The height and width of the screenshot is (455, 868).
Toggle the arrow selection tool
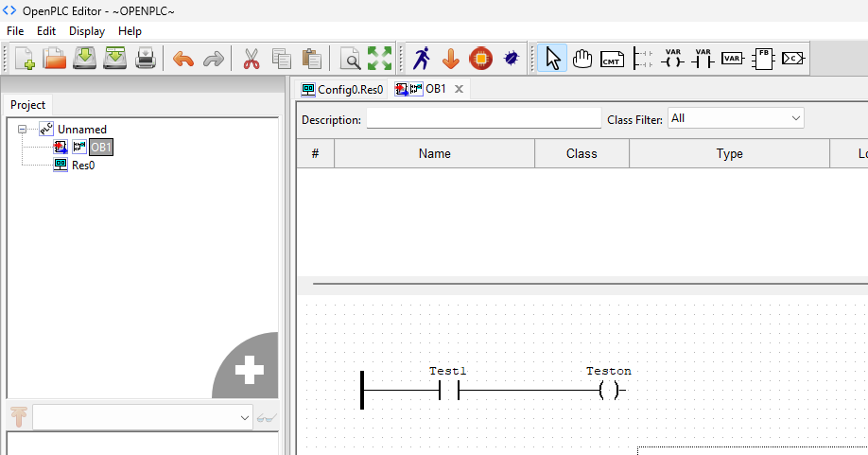553,59
